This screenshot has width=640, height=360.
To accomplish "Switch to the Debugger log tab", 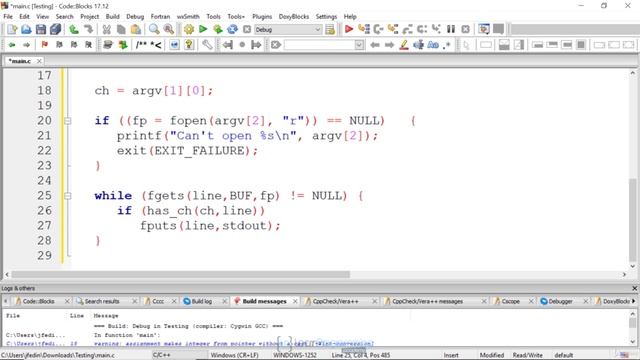I will [560, 301].
